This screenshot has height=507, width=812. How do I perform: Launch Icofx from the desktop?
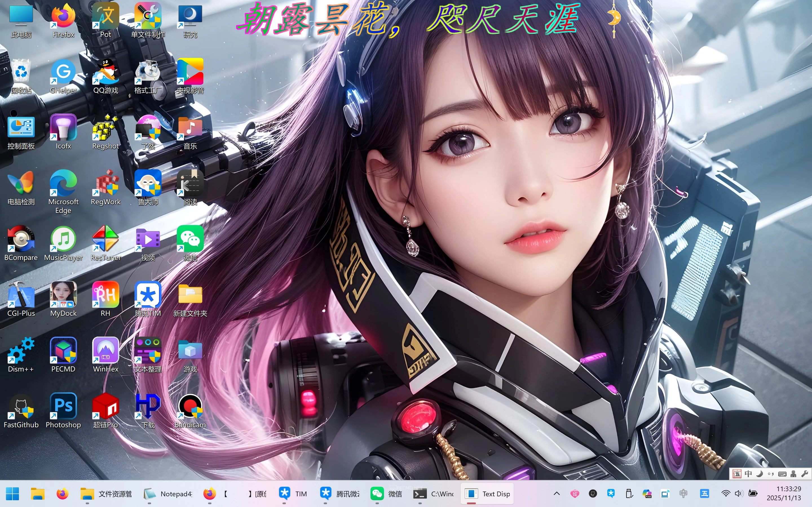pyautogui.click(x=63, y=128)
